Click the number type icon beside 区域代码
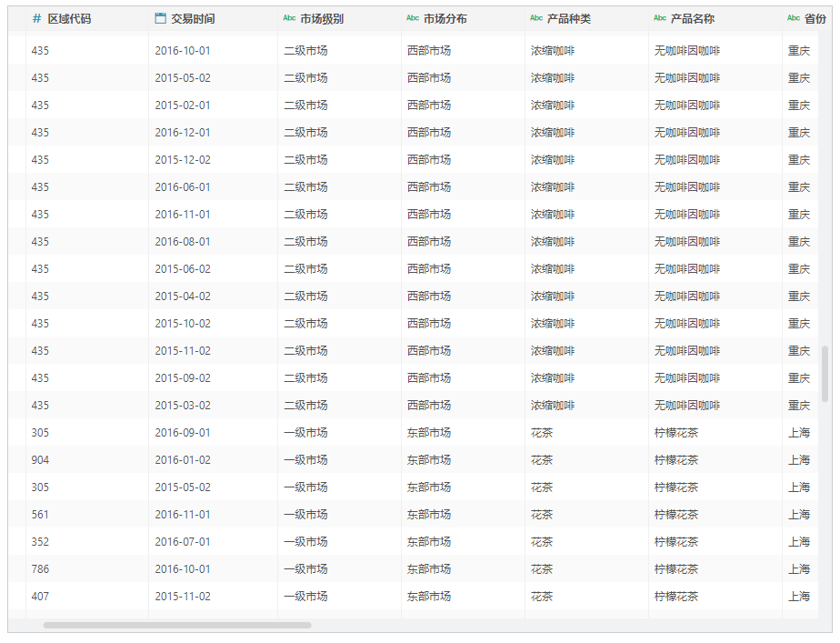The width and height of the screenshot is (840, 643). 36,19
